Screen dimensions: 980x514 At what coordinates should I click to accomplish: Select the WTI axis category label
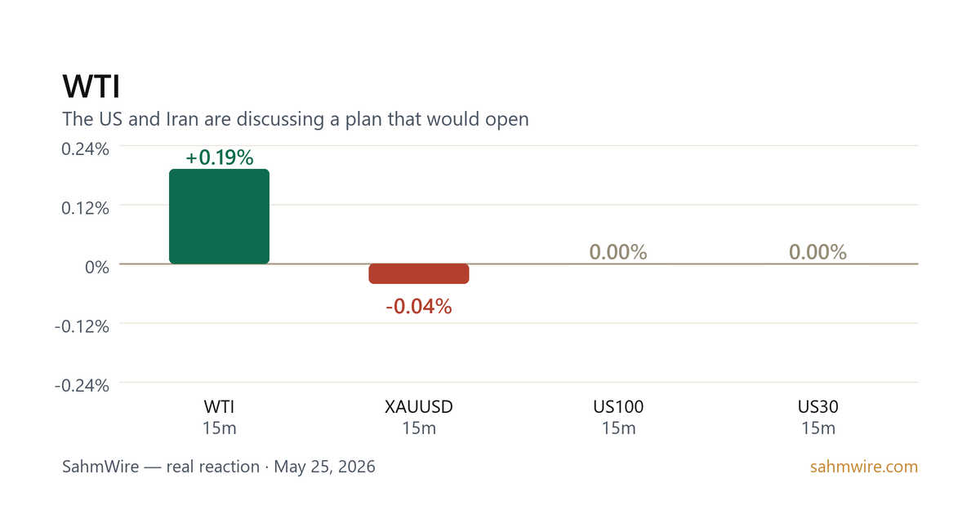tap(219, 406)
